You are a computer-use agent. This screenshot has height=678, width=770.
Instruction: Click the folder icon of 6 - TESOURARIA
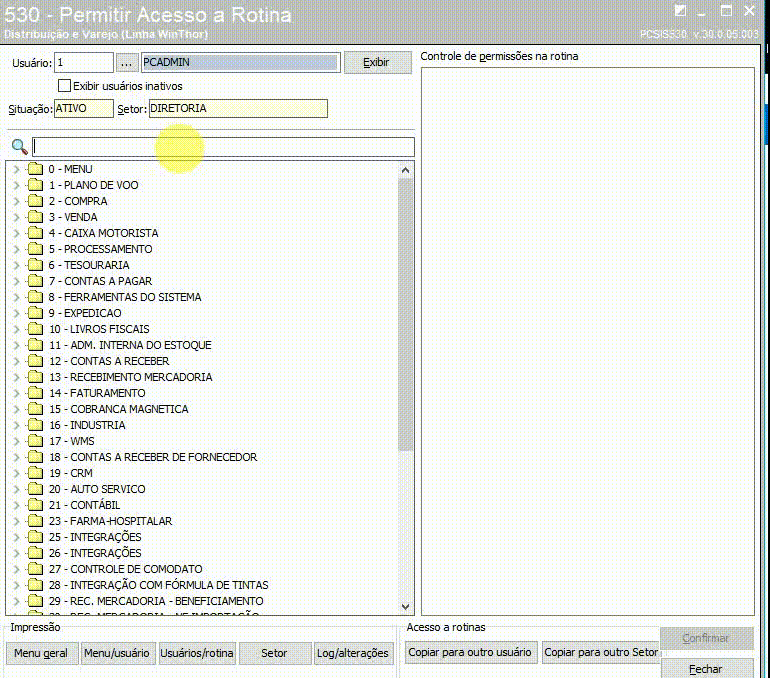(35, 265)
